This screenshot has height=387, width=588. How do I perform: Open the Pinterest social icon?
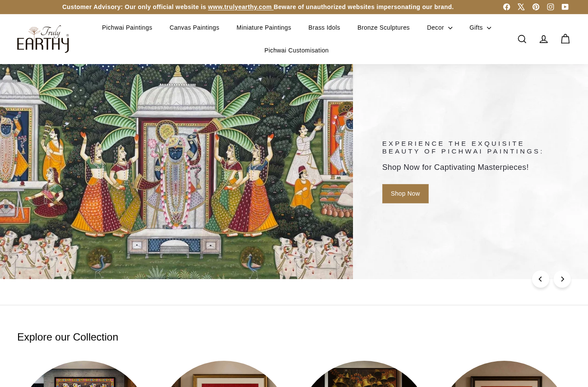[536, 7]
